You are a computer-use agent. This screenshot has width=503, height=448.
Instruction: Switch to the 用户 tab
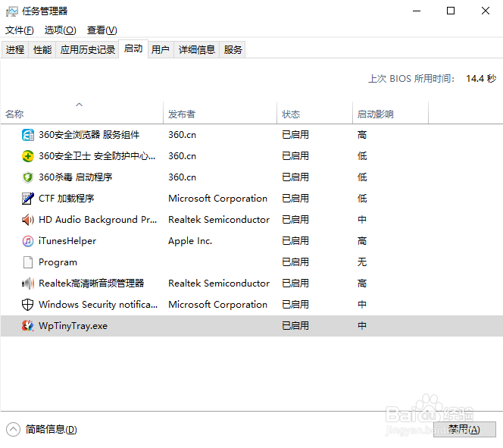tap(161, 50)
